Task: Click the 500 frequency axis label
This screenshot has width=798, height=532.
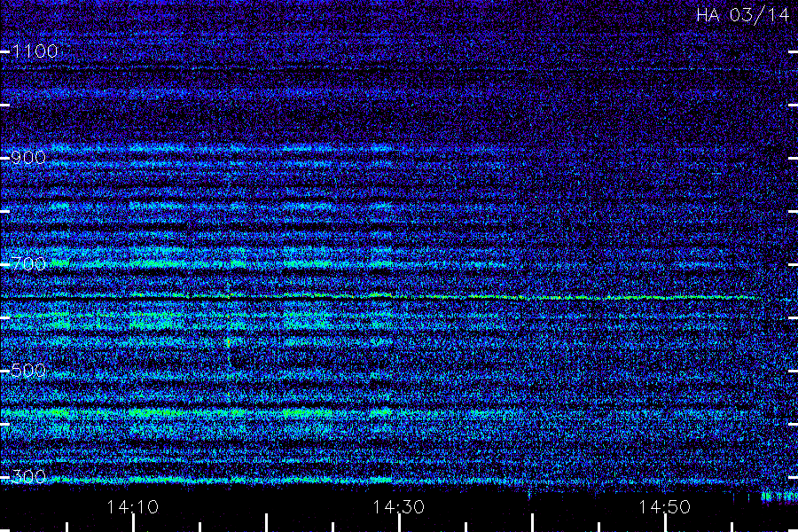Action: click(28, 370)
